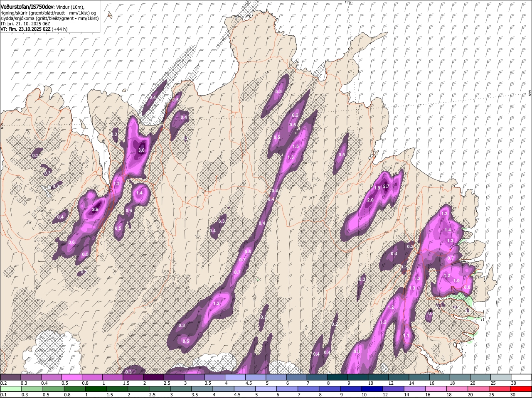
Task: Pick the 4.5 swatch in purple legend row
Action: tap(256, 377)
